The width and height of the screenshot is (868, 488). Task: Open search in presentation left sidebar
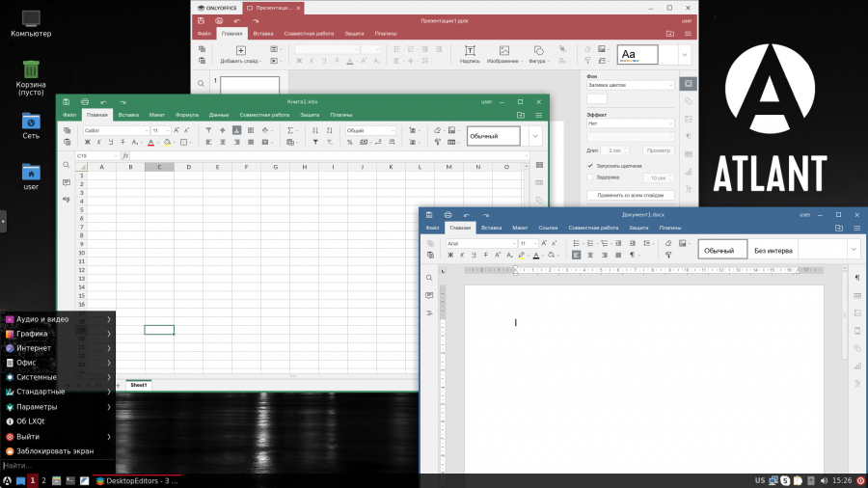(201, 84)
